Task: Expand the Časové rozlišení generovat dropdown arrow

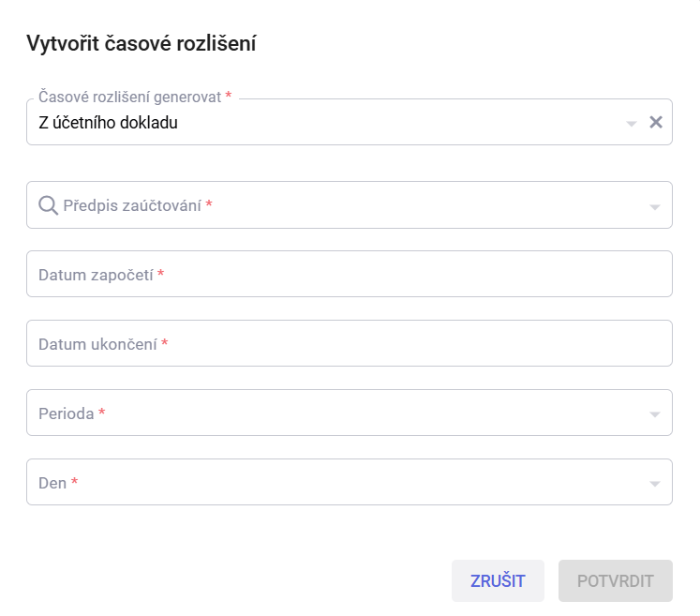Action: point(631,123)
